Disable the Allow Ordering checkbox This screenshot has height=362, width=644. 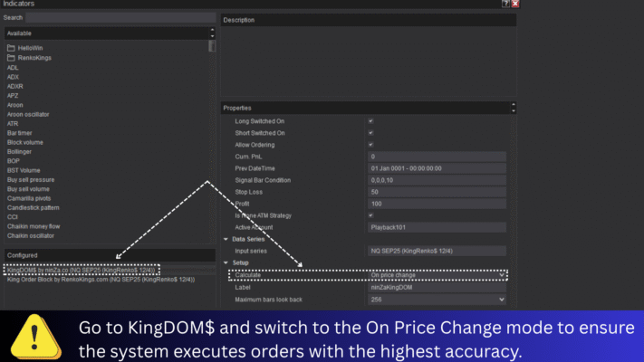coord(370,144)
